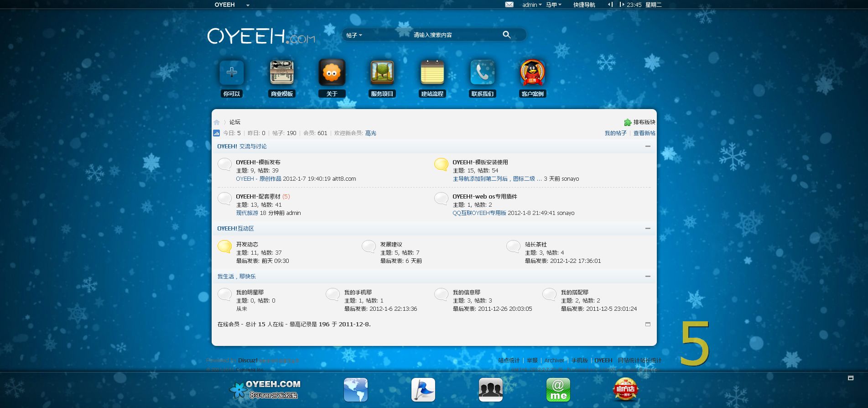
Task: Open the 商业模板 cash register icon
Action: click(x=282, y=72)
